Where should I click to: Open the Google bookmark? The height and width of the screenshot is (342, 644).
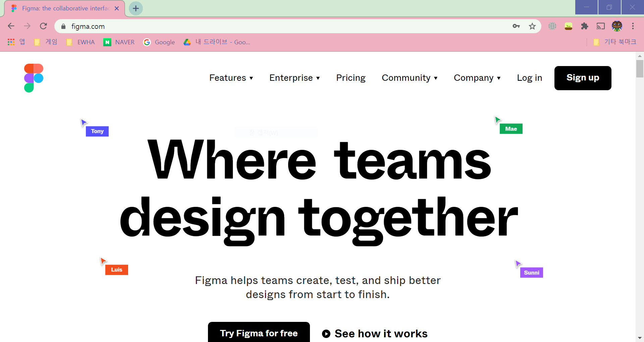[159, 42]
